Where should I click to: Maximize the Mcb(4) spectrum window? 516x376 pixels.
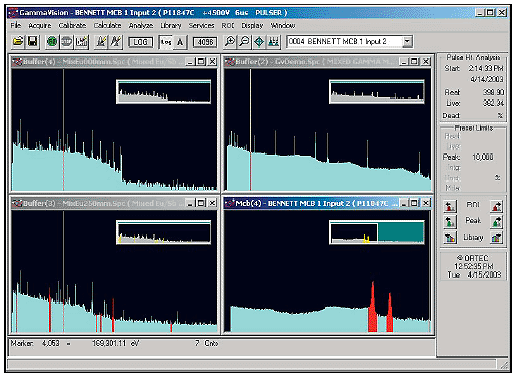(x=414, y=203)
